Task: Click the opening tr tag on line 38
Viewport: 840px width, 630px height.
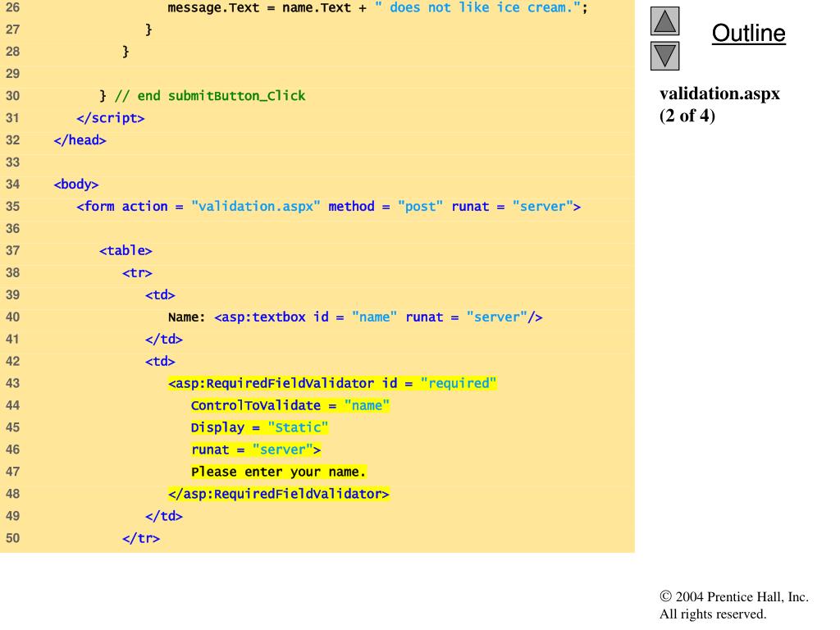Action: [137, 272]
